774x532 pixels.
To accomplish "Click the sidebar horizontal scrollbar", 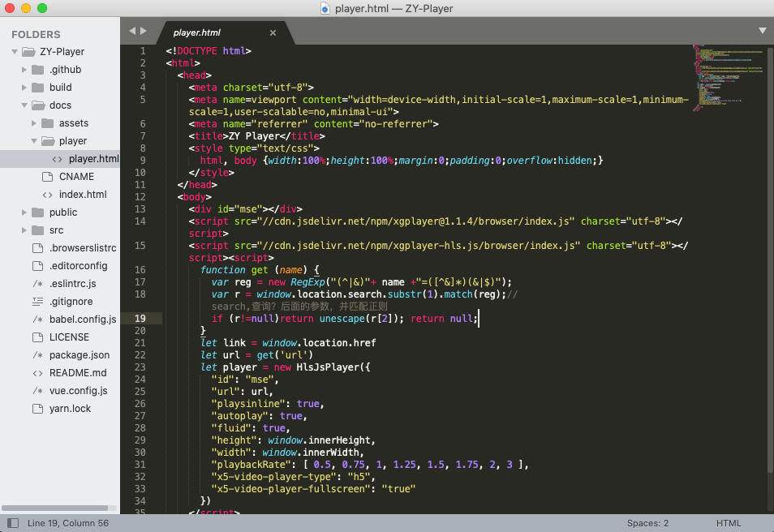I will [x=55, y=508].
